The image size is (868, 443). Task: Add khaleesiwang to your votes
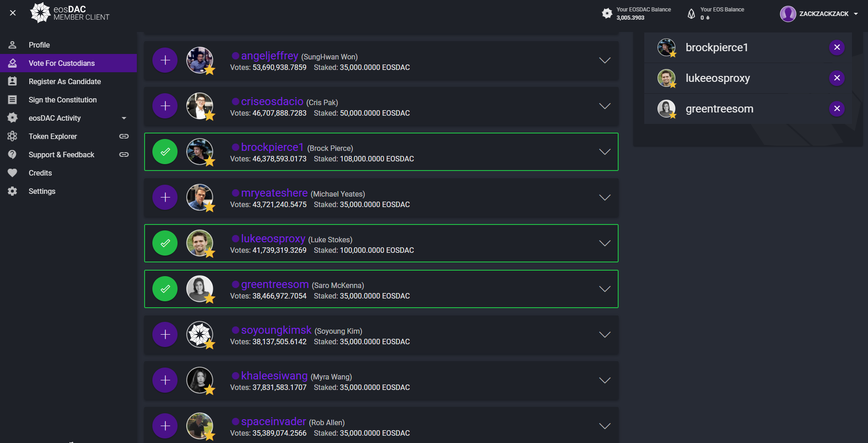tap(165, 380)
